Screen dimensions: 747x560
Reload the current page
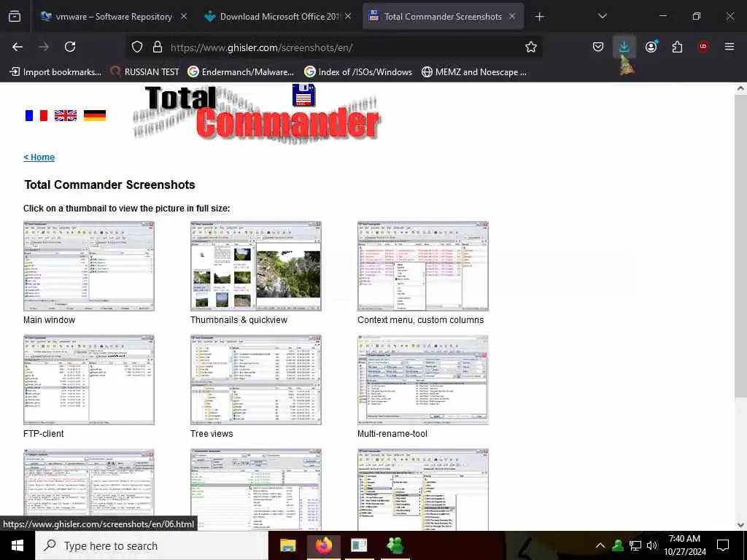click(x=70, y=47)
